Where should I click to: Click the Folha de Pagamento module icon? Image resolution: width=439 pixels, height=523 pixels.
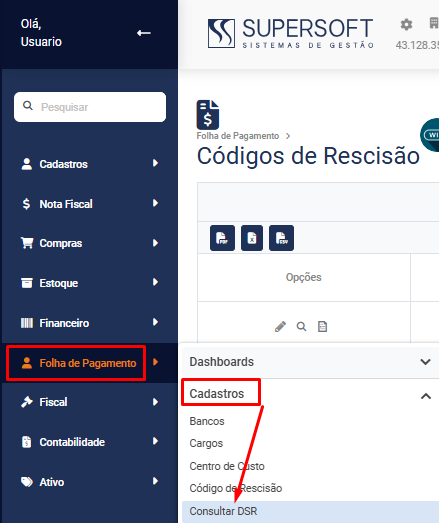(207, 115)
